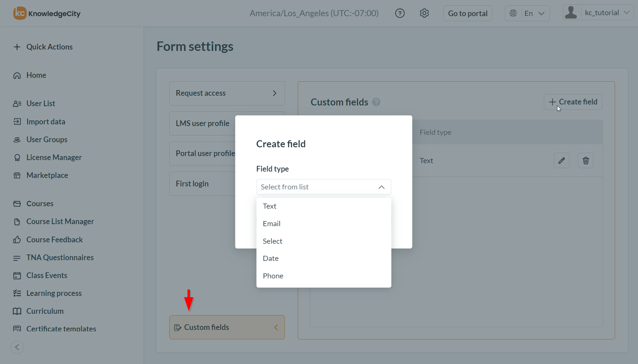Image resolution: width=638 pixels, height=364 pixels.
Task: Open Quick Actions in the sidebar
Action: (x=49, y=47)
